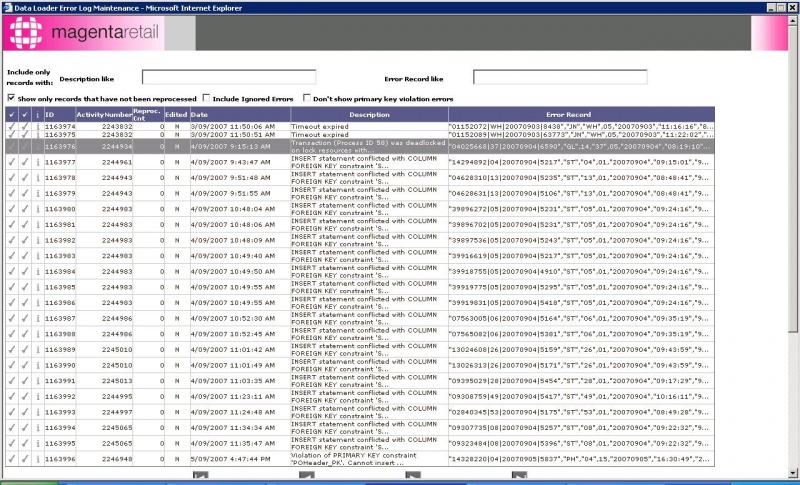
Task: Click second checkmark icon of record 1163985
Action: pyautogui.click(x=25, y=287)
